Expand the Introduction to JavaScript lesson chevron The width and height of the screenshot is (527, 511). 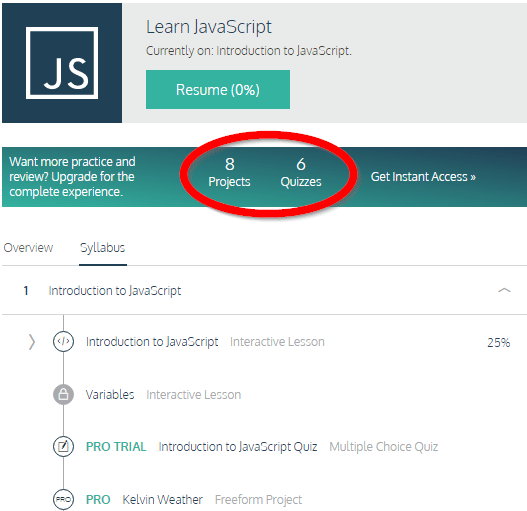click(x=32, y=342)
